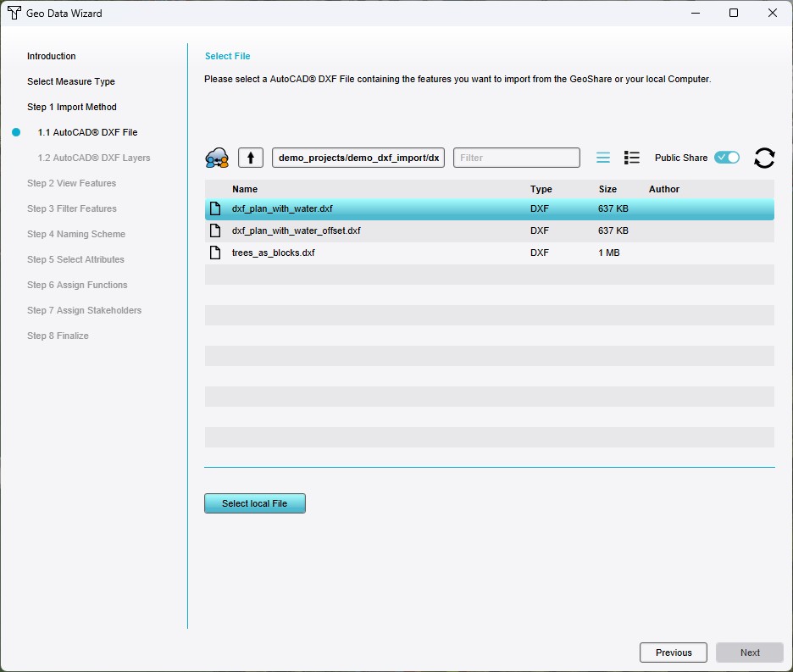
Task: Click the GeoShare cloud users icon
Action: [x=218, y=158]
